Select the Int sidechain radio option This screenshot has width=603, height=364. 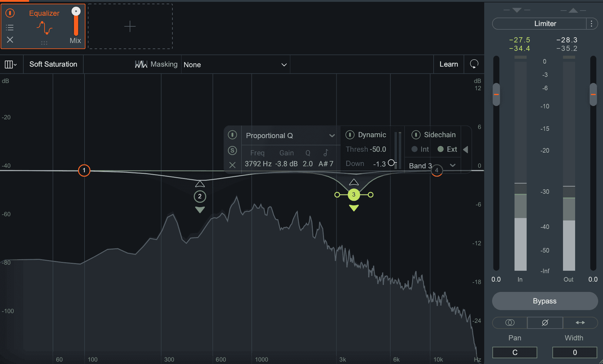click(420, 149)
